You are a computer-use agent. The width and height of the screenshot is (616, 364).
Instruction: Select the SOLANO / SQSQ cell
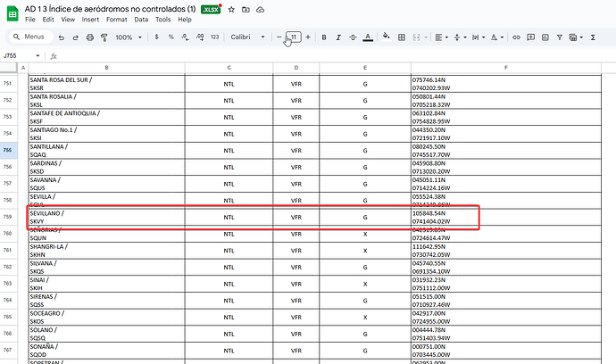(x=106, y=334)
